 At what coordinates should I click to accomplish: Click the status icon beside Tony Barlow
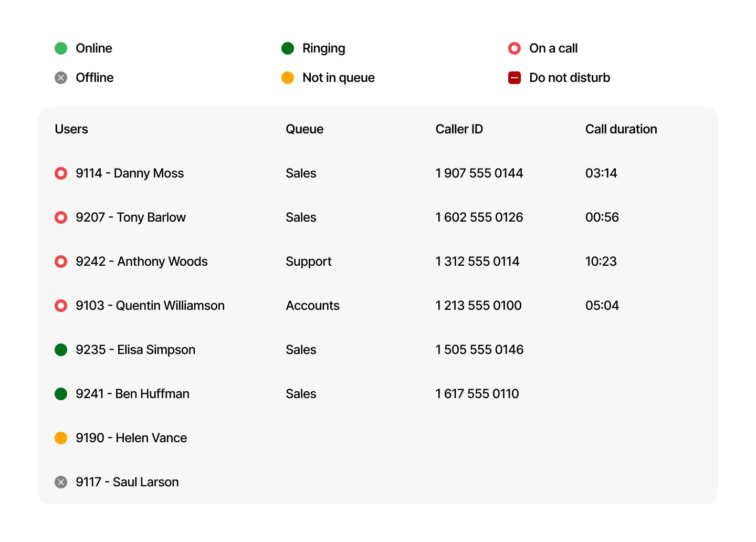pyautogui.click(x=61, y=217)
